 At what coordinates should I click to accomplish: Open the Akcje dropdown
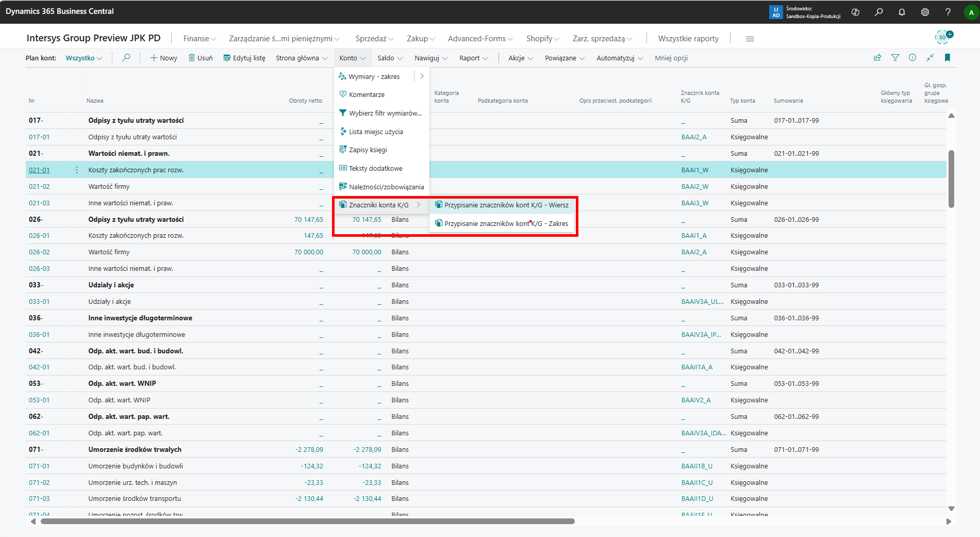coord(521,58)
